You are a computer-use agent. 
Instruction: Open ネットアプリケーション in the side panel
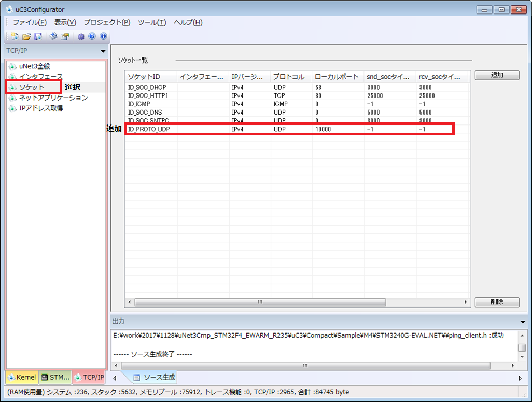click(x=53, y=98)
